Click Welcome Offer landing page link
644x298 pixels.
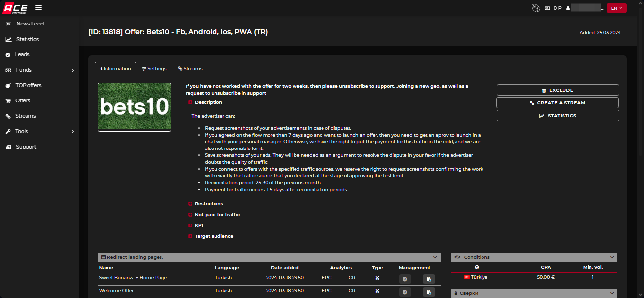tap(116, 291)
